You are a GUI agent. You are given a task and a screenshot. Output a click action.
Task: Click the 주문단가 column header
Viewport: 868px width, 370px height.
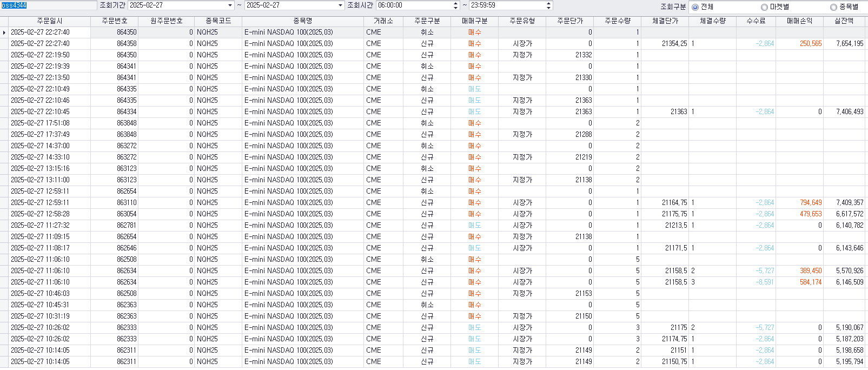pyautogui.click(x=570, y=21)
